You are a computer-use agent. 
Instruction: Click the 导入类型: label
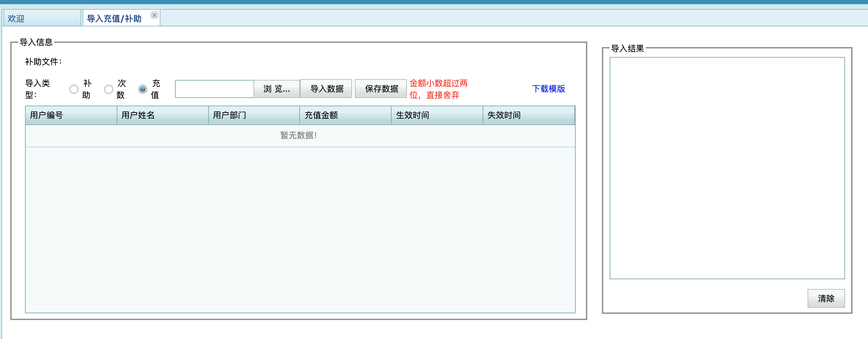tap(37, 89)
